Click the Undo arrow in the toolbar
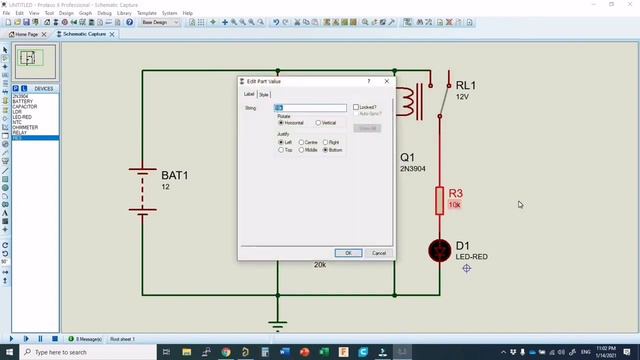Image resolution: width=640 pixels, height=360 pixels. click(276, 22)
